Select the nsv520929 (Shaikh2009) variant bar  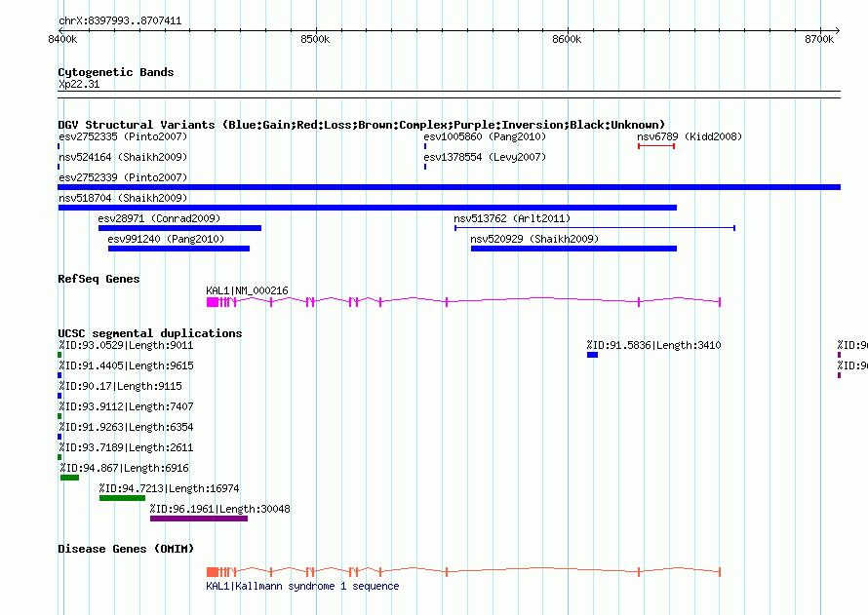pos(573,249)
